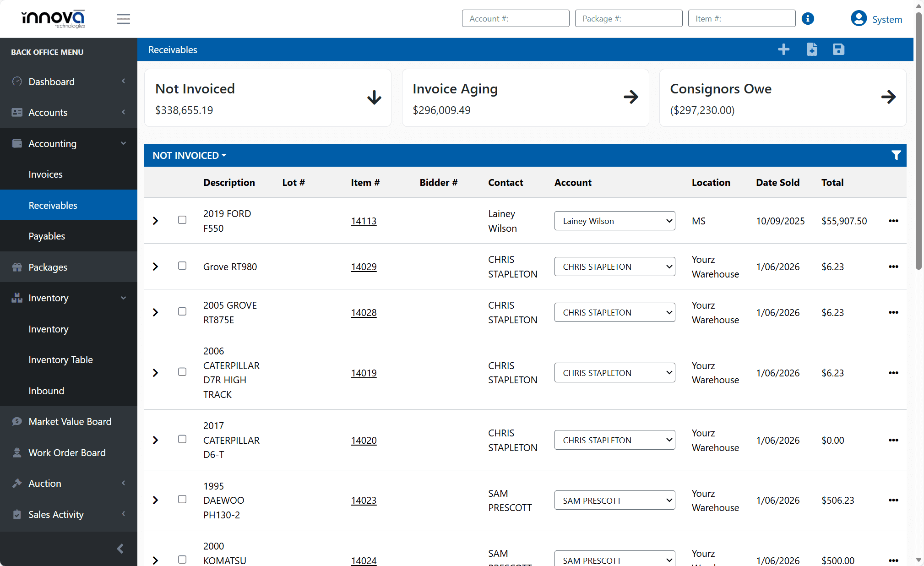Expand row for 2019 FORD F550
This screenshot has width=924, height=566.
(x=156, y=221)
